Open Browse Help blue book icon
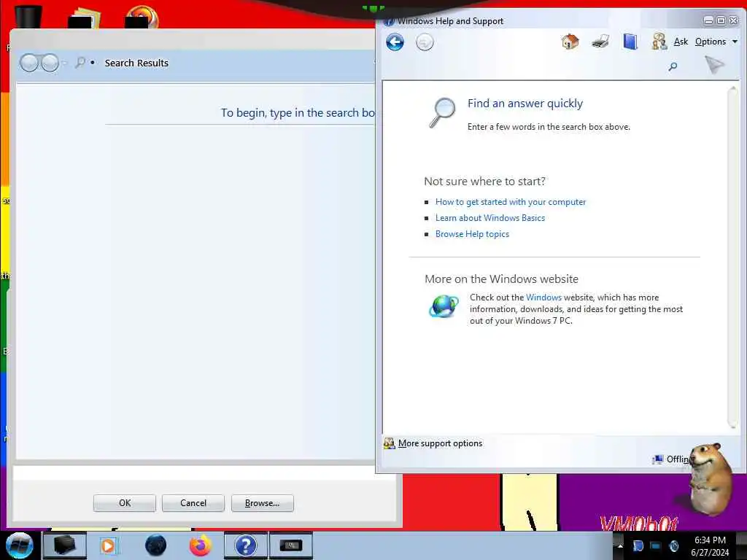This screenshot has height=560, width=747. click(630, 42)
